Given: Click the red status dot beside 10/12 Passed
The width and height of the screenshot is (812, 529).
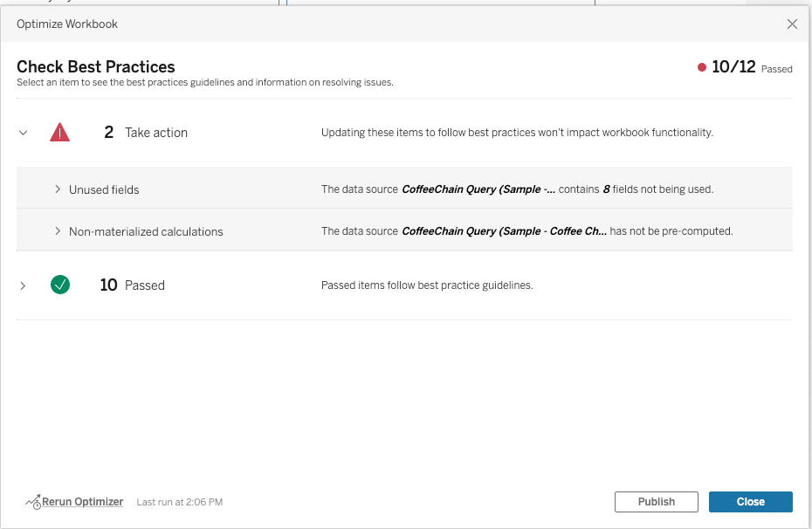Looking at the screenshot, I should point(701,66).
